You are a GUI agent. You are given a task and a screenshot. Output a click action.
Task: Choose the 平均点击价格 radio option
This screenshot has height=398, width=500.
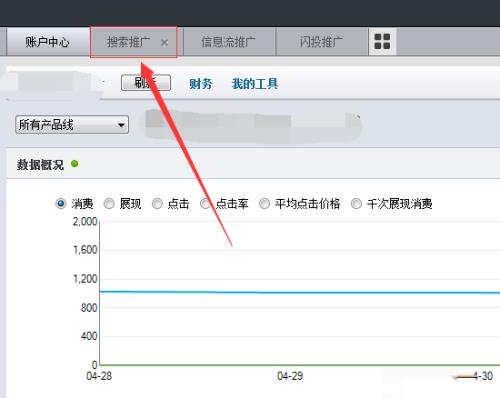pos(264,203)
